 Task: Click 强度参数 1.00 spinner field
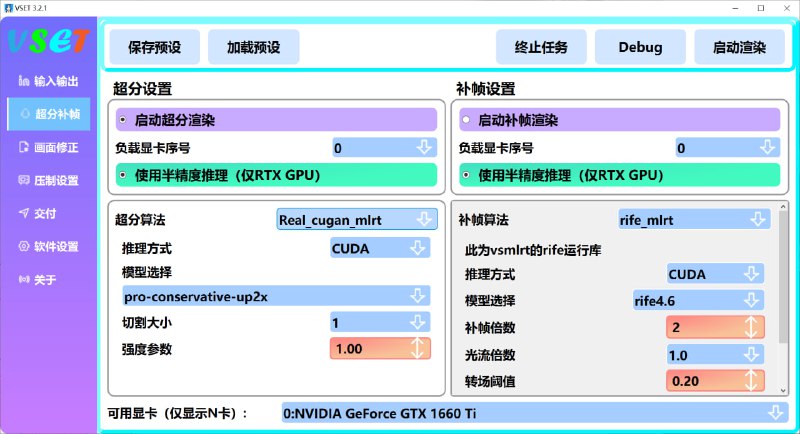pyautogui.click(x=380, y=348)
